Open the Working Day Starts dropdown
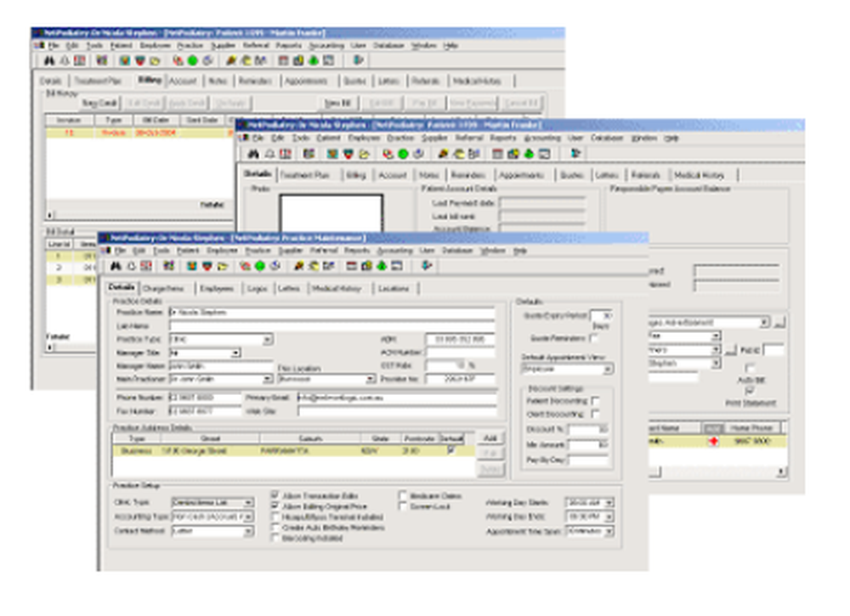 (x=609, y=503)
